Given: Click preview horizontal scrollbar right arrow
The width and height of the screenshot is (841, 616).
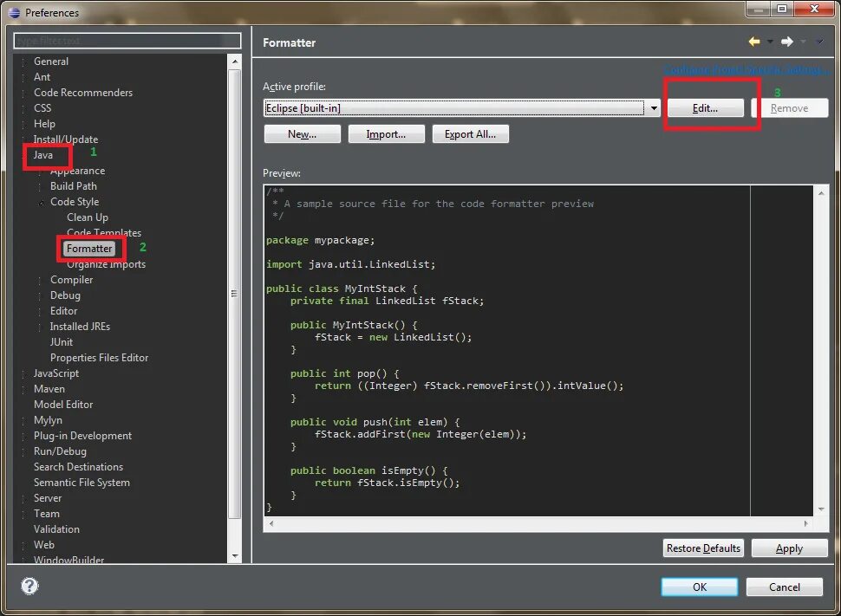Looking at the screenshot, I should 806,523.
